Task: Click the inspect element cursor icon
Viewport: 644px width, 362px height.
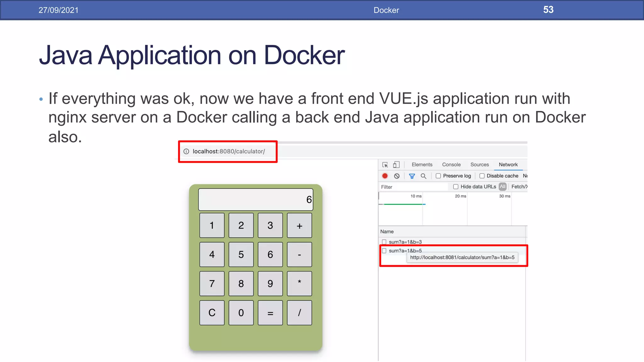Action: coord(385,165)
